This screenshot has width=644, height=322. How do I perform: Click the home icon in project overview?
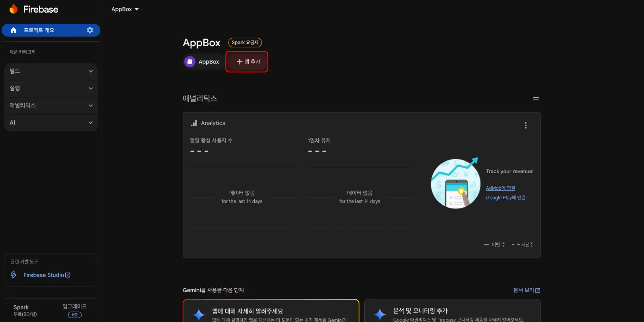[x=13, y=30]
